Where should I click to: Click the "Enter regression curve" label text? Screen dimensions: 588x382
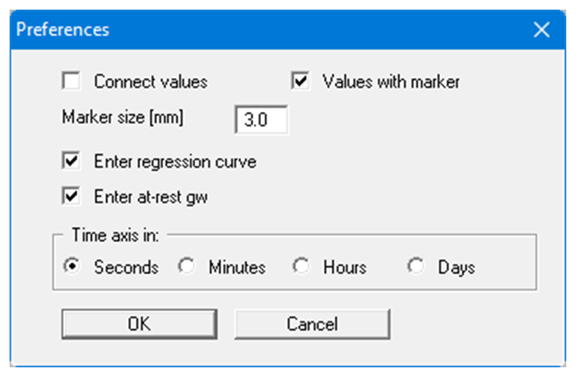click(175, 161)
